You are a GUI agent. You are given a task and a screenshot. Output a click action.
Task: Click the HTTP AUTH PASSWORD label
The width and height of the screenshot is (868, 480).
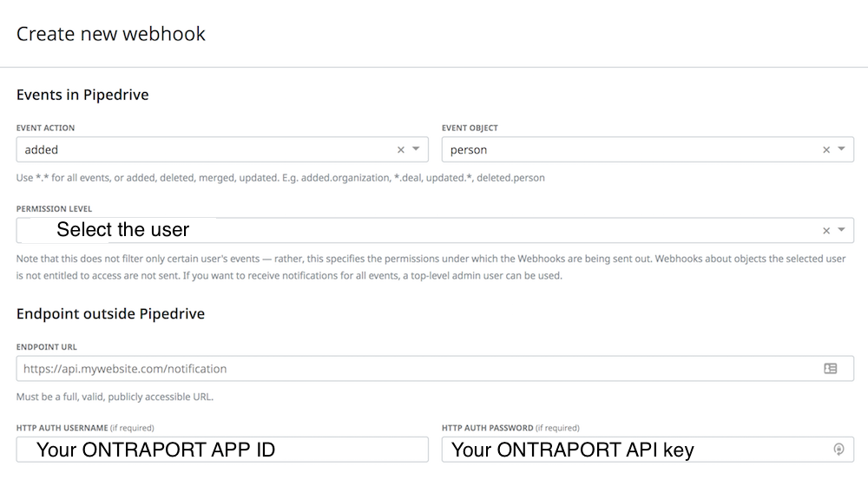[487, 428]
